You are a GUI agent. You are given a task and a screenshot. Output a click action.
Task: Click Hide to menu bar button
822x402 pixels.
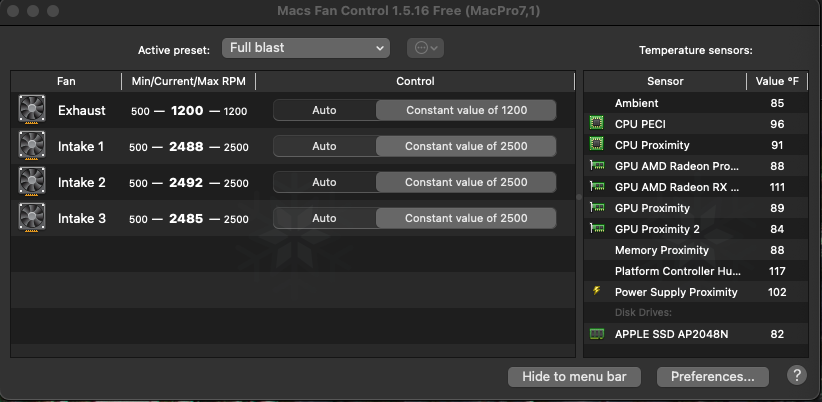[574, 377]
